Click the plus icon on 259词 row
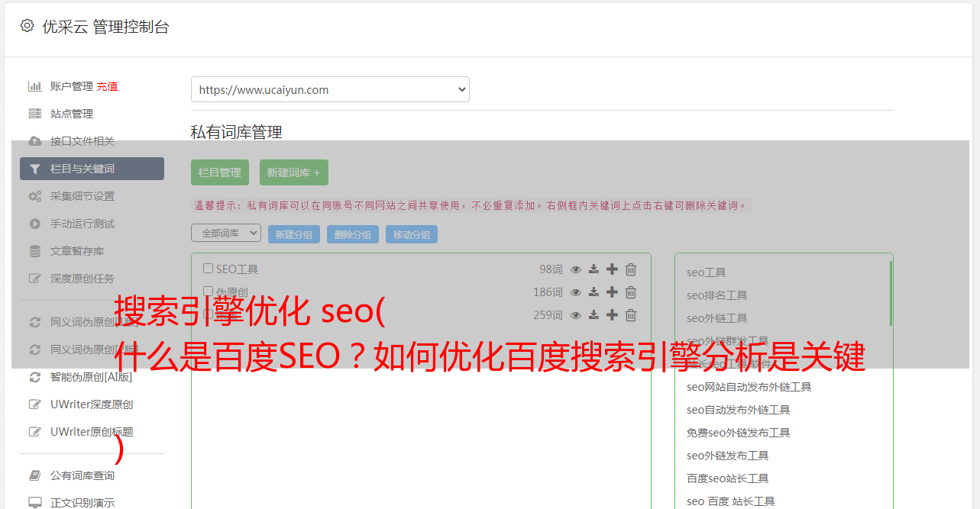This screenshot has height=509, width=980. point(612,315)
